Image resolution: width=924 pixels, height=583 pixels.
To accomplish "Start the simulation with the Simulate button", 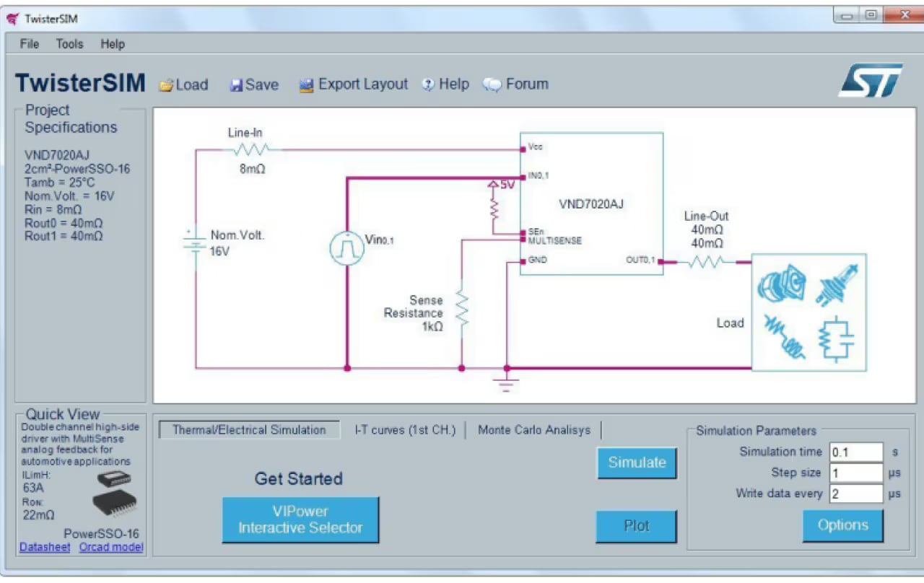I will click(636, 463).
